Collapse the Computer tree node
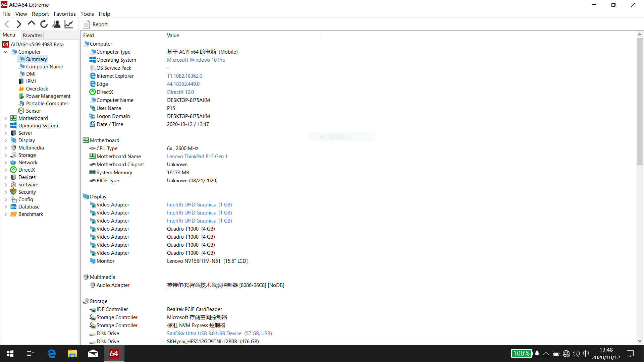The image size is (644, 362). pos(6,52)
